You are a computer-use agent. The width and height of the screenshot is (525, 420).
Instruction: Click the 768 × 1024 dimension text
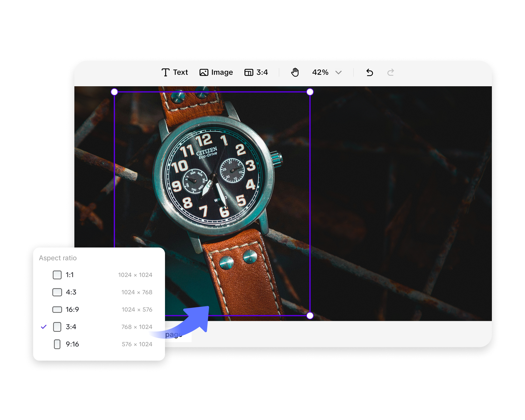pos(137,327)
